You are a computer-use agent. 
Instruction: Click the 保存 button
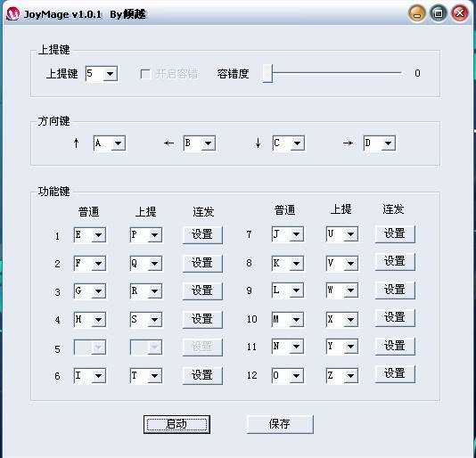[280, 424]
